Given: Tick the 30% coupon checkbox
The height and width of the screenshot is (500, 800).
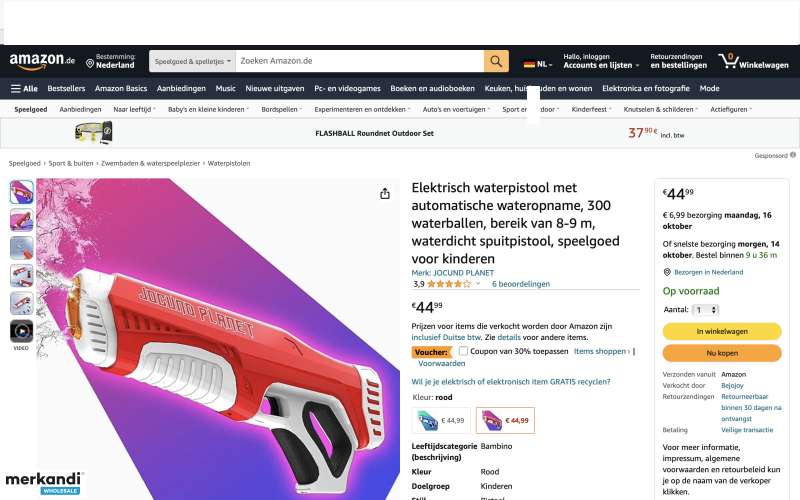Looking at the screenshot, I should click(x=463, y=351).
